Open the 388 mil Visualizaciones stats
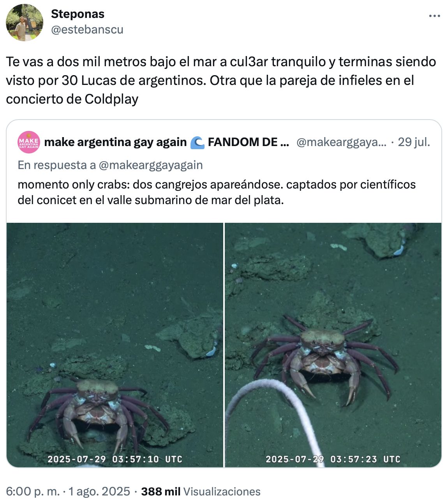The height and width of the screenshot is (504, 448). pos(201,492)
